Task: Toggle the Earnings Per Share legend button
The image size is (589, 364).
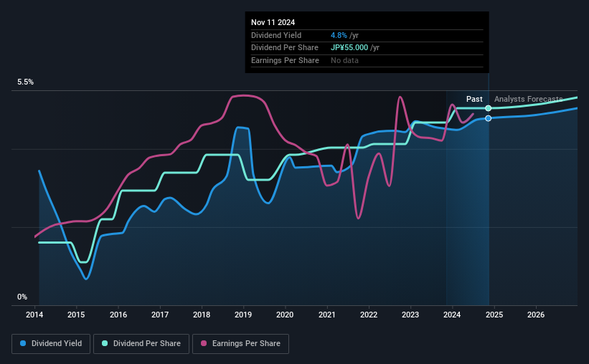Action: [241, 344]
